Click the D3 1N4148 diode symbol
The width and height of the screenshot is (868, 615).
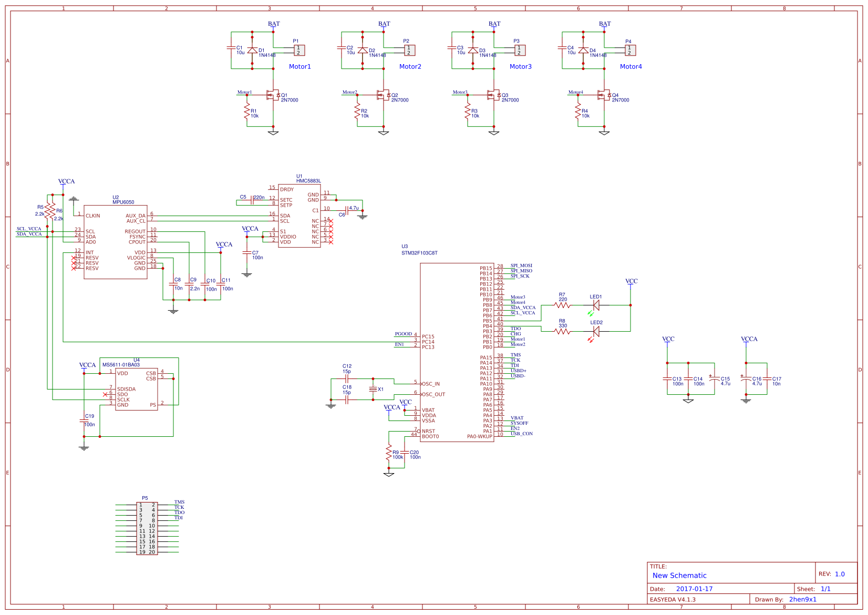pos(473,50)
